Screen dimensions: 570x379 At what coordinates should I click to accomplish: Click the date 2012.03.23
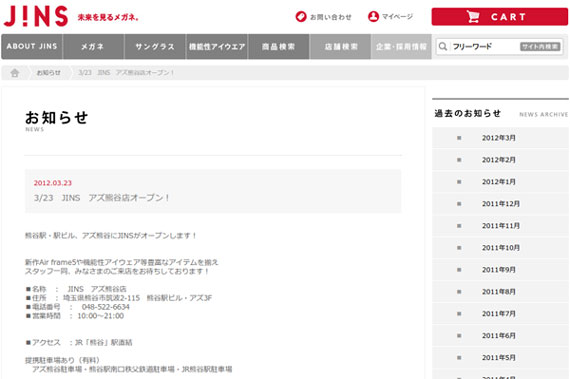[53, 183]
